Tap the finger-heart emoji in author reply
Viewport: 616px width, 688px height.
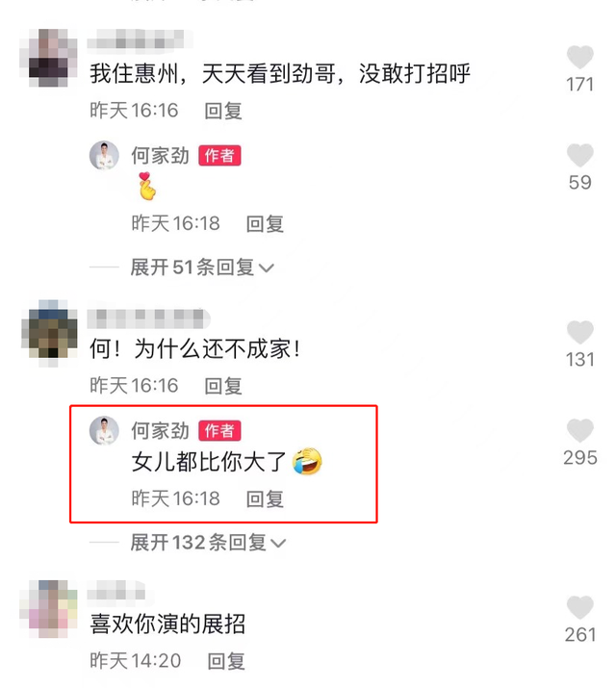pyautogui.click(x=147, y=187)
